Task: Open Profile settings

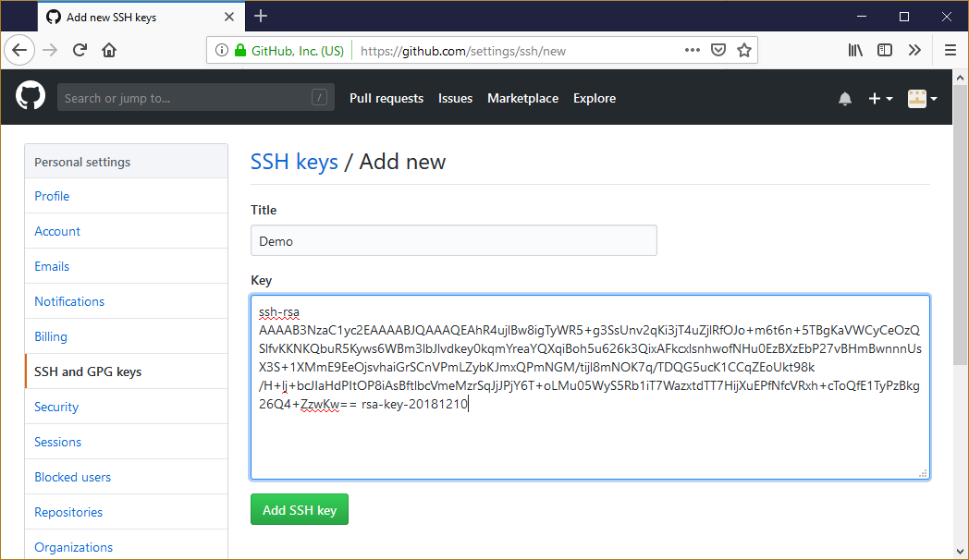Action: [x=126, y=196]
